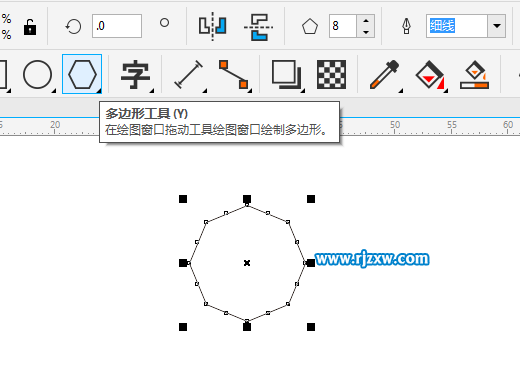Click the bottom-right selection handle
Viewport: 520px width, 378px height.
coord(311,327)
